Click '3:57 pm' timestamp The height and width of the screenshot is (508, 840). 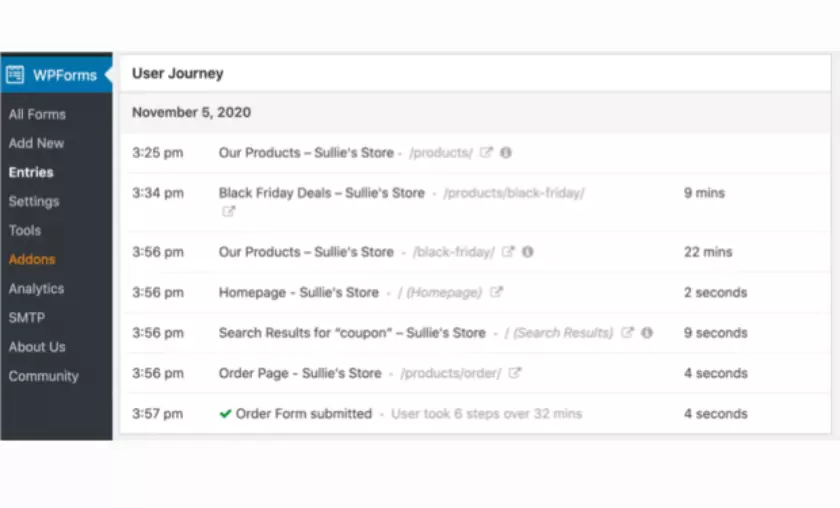tap(158, 414)
